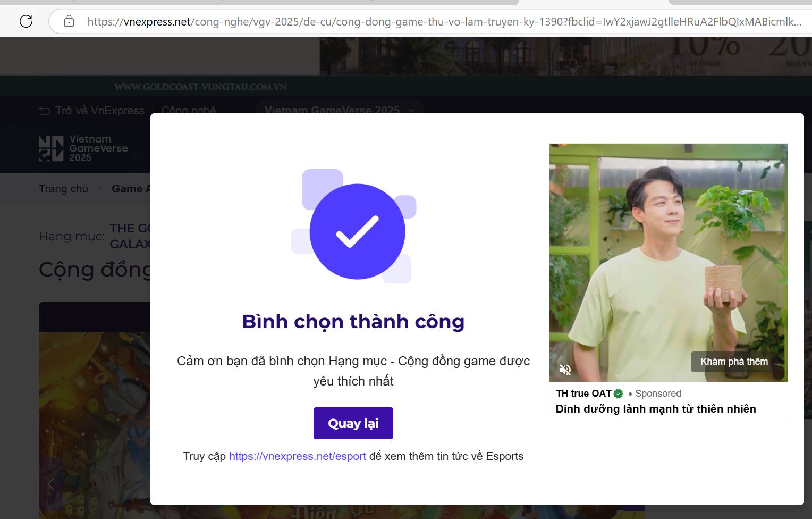Unmute the TH true OAT video ad

[565, 369]
